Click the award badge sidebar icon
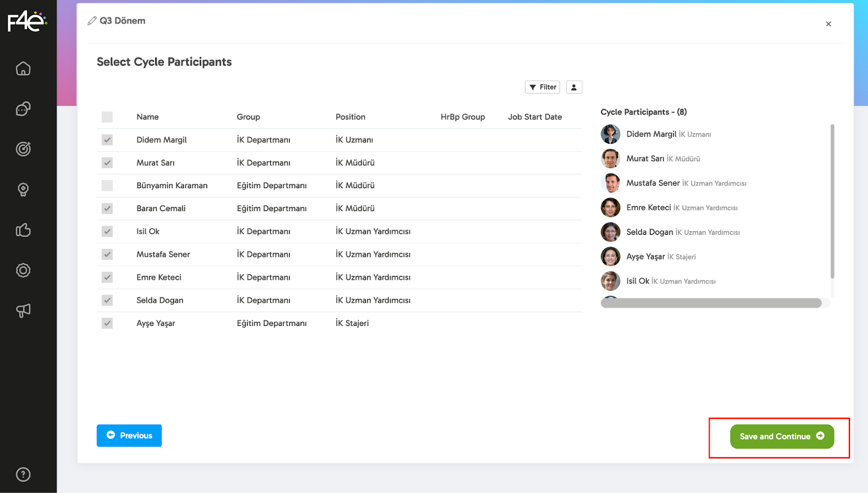 23,189
